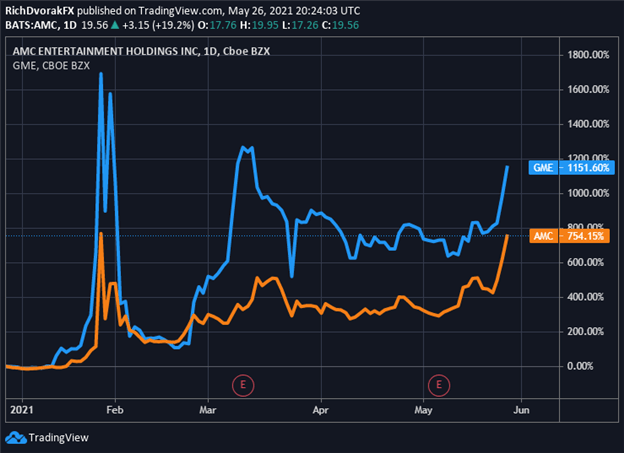Image resolution: width=624 pixels, height=453 pixels.
Task: Click the open value 17.76
Action: (223, 25)
